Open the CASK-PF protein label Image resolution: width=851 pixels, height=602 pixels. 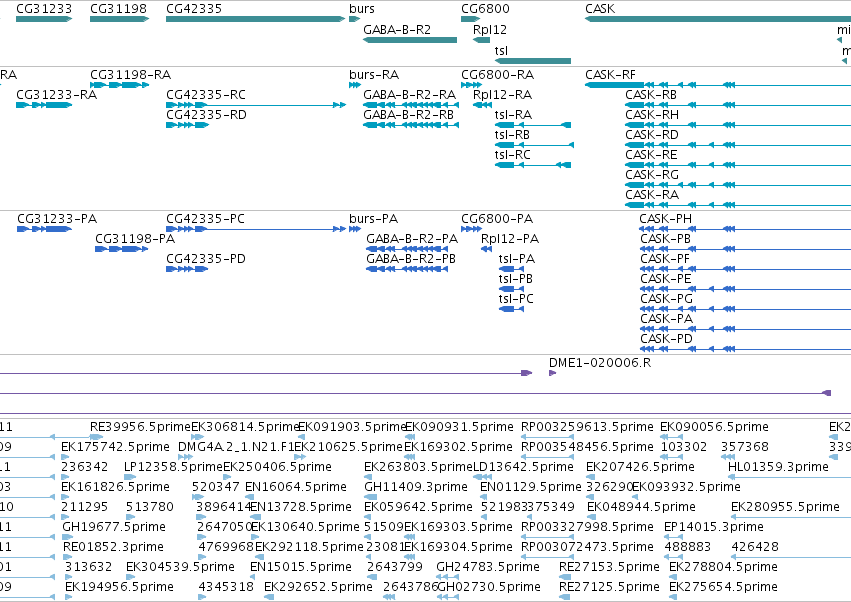point(665,259)
